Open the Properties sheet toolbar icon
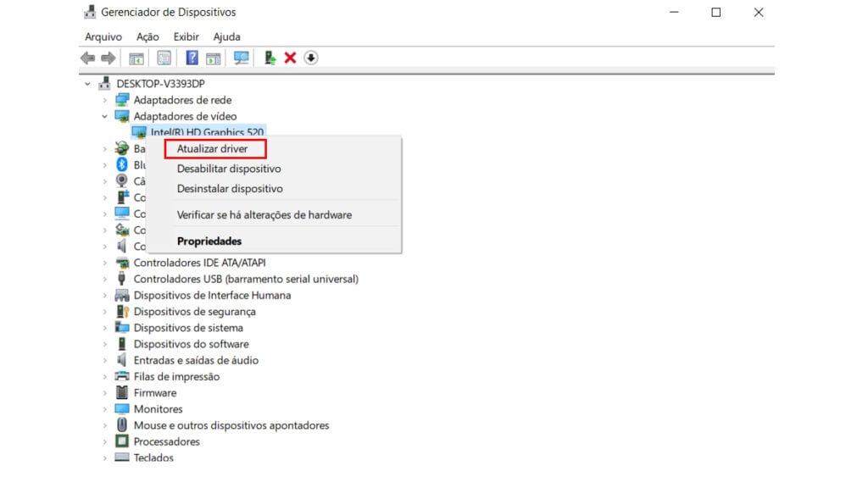Screen dimensions: 868x488 164,58
